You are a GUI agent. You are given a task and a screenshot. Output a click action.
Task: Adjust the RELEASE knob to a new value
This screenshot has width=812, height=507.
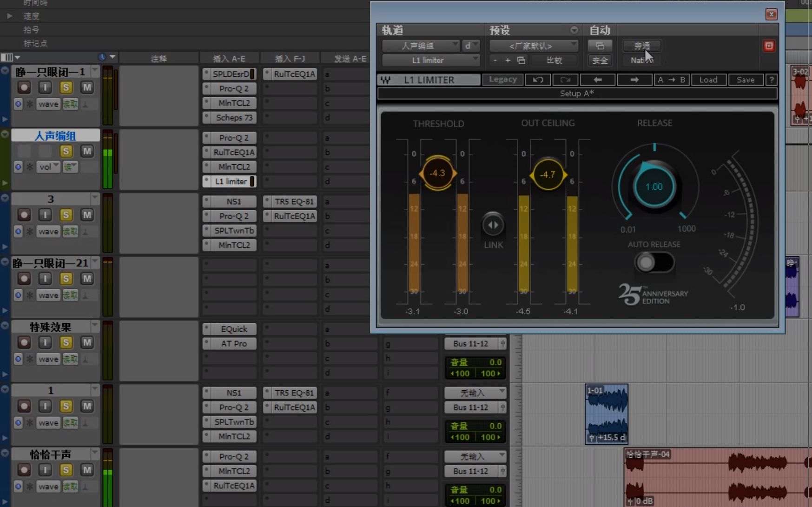654,186
